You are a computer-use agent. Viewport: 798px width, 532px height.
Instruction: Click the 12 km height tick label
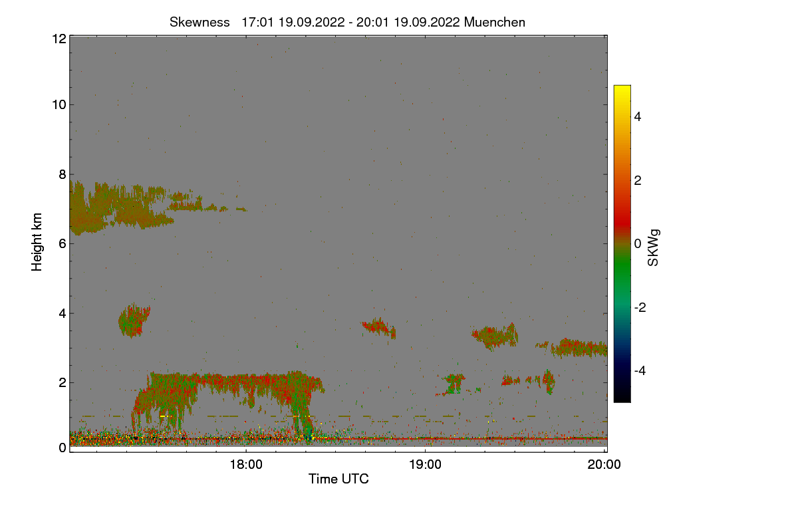pyautogui.click(x=59, y=39)
